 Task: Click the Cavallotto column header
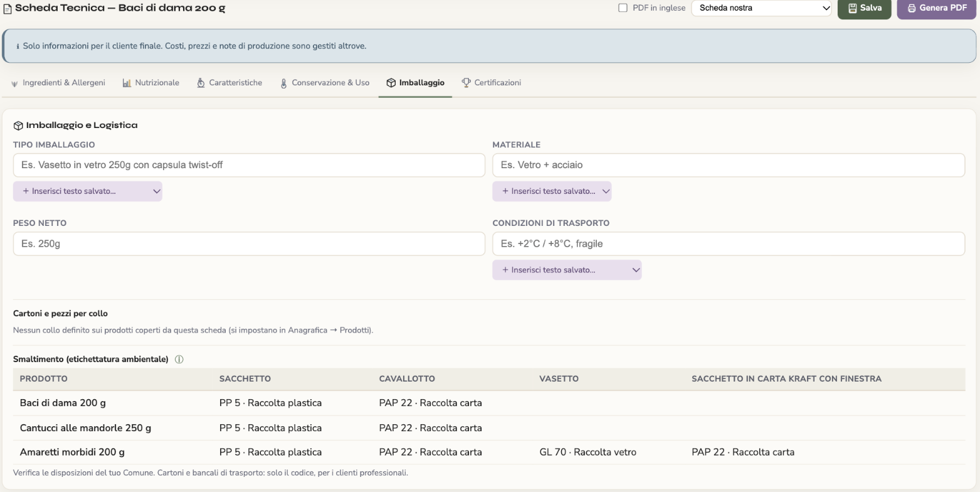tap(407, 379)
